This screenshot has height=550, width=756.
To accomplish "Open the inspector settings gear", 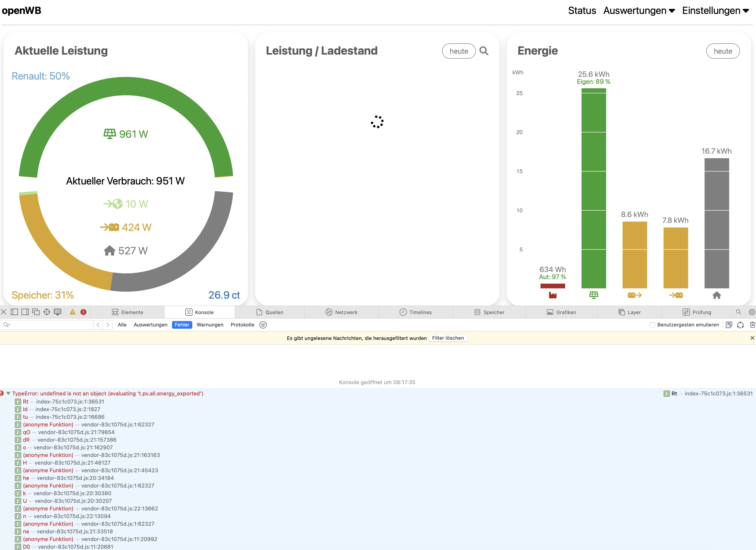I will [x=751, y=312].
